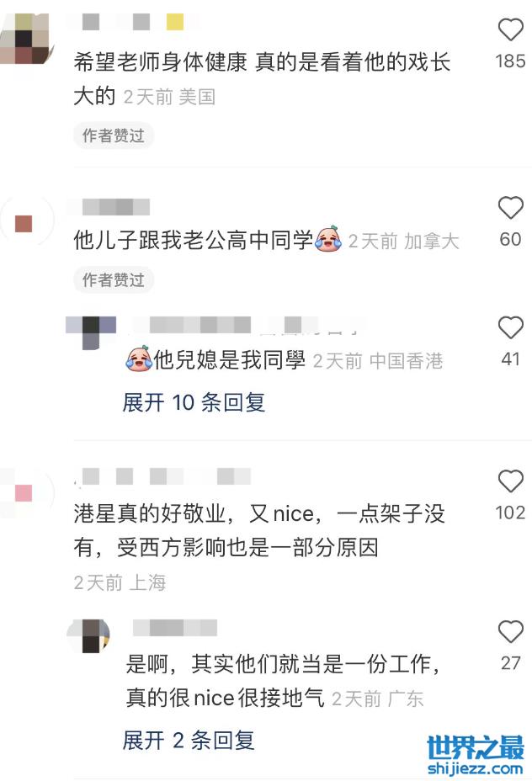
Task: Like the comment with 185 likes
Action: 511,29
